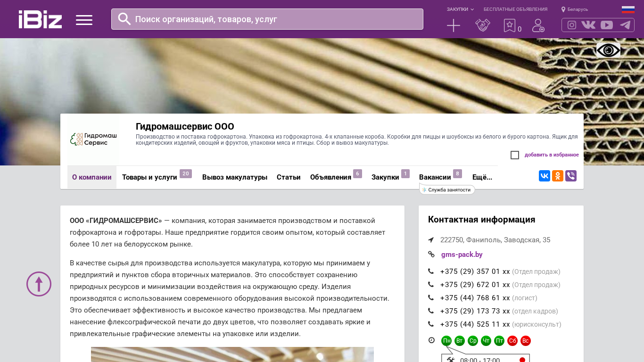This screenshot has width=644, height=362.
Task: Select Sunday (Вс) schedule circle
Action: click(x=526, y=341)
